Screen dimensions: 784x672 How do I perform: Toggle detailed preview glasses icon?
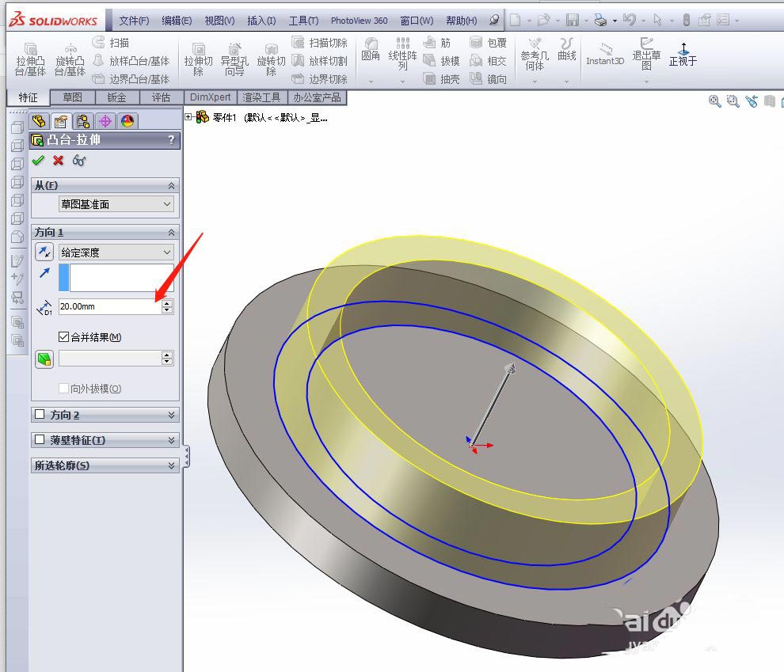pos(79,161)
